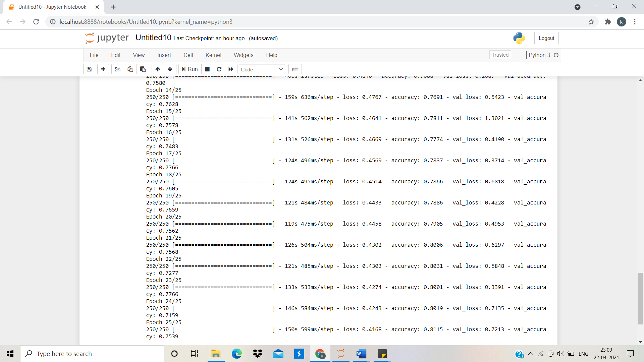Viewport: 644px width, 362px height.
Task: Move the selected cell up
Action: [x=157, y=69]
